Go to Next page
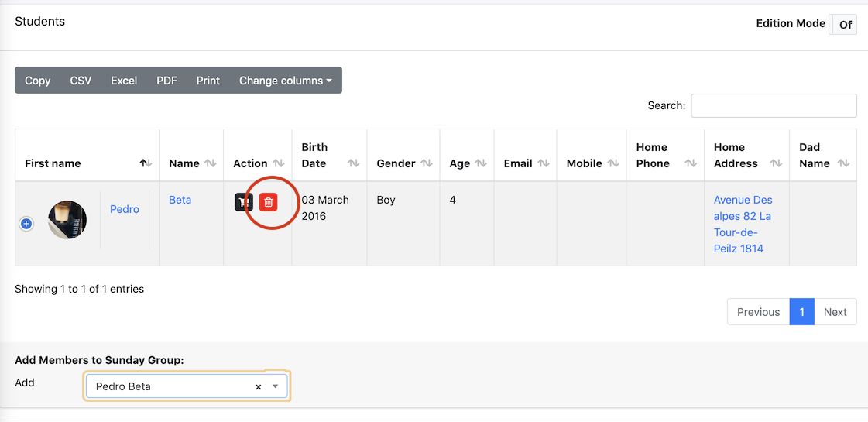Screen dimensions: 868x422 point(835,312)
